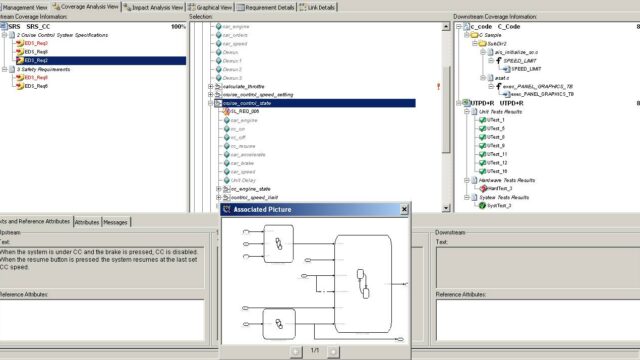Image resolution: width=640 pixels, height=360 pixels.
Task: Click the Unit Delay diamond icon
Action: tap(227, 180)
